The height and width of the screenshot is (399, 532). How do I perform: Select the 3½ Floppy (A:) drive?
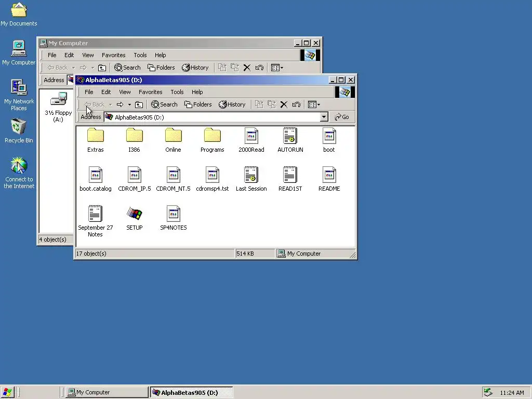coord(58,107)
